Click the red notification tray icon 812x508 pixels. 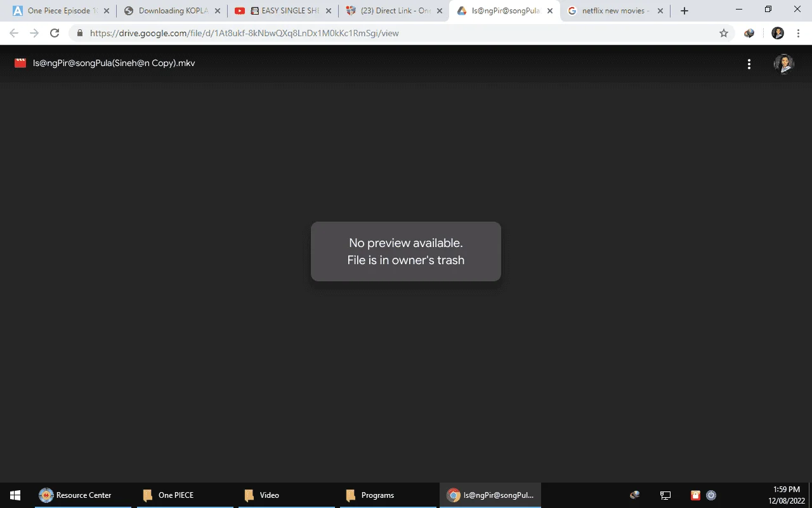click(x=695, y=495)
